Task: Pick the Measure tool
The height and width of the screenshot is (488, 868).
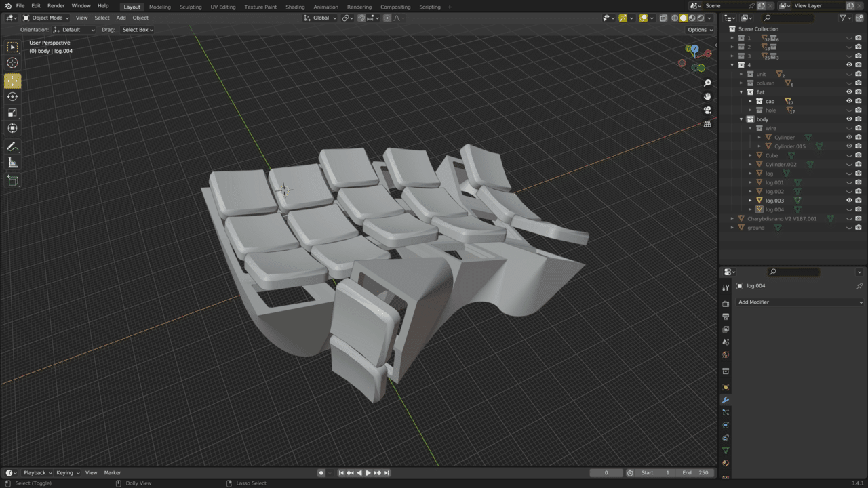Action: pyautogui.click(x=12, y=163)
